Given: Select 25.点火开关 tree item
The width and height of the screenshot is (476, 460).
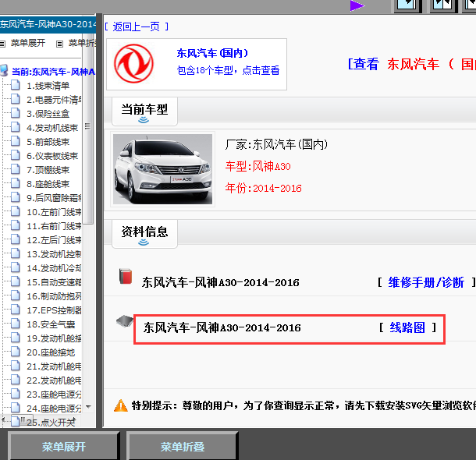Looking at the screenshot, I should pyautogui.click(x=51, y=422).
